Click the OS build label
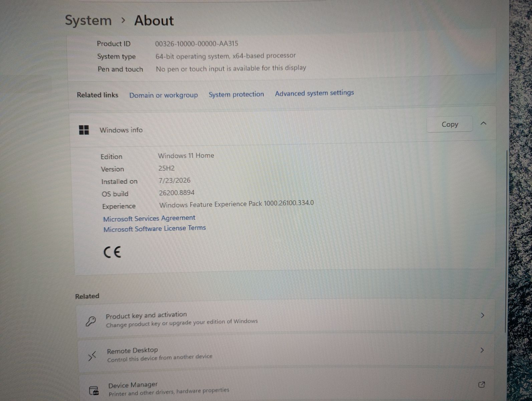The height and width of the screenshot is (401, 532). [x=115, y=194]
